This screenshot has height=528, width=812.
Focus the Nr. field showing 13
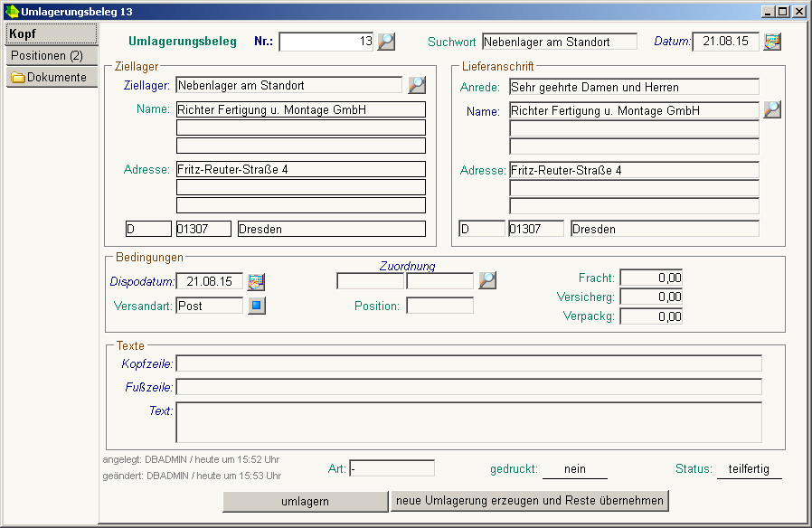326,42
